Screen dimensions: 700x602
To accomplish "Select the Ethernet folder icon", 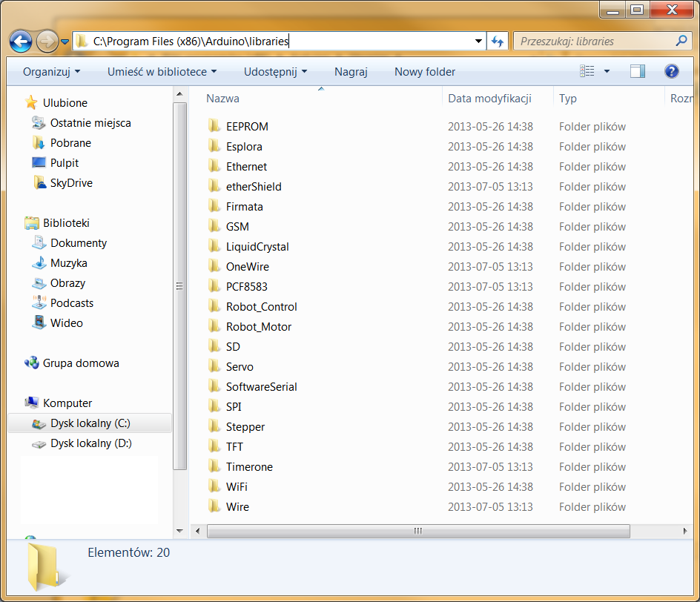I will click(214, 167).
